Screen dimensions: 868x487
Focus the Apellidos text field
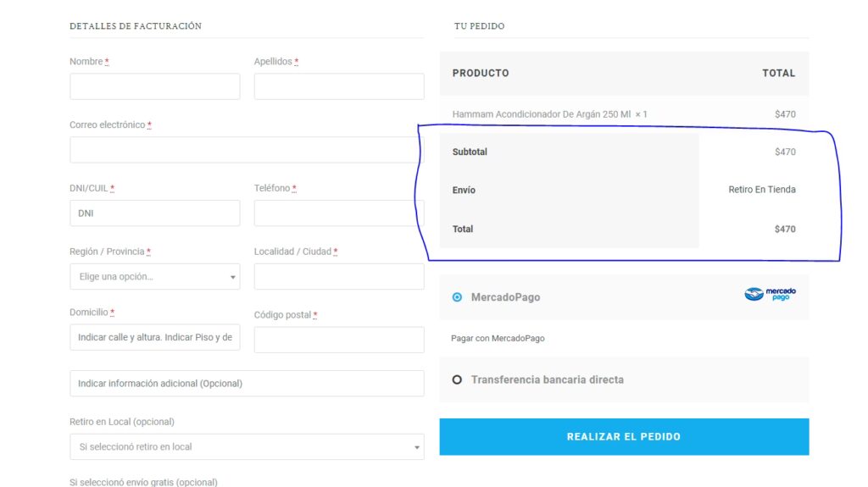339,86
